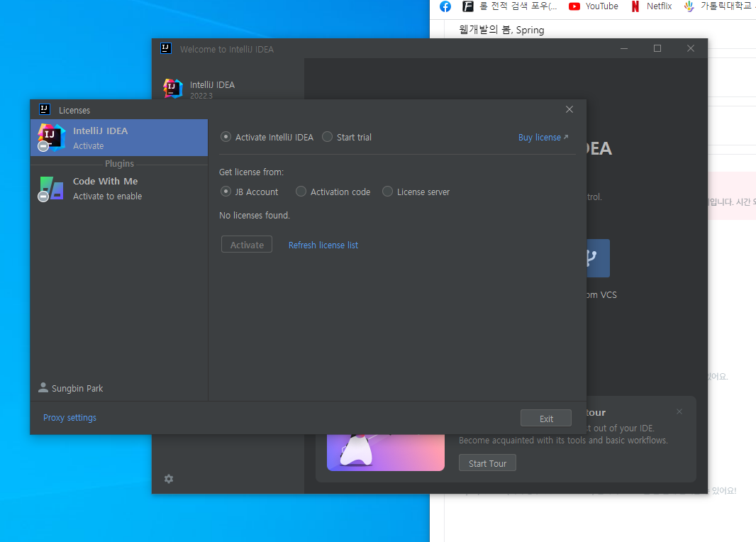Click the tour illustration thumbnail
This screenshot has height=542, width=756.
[x=386, y=453]
